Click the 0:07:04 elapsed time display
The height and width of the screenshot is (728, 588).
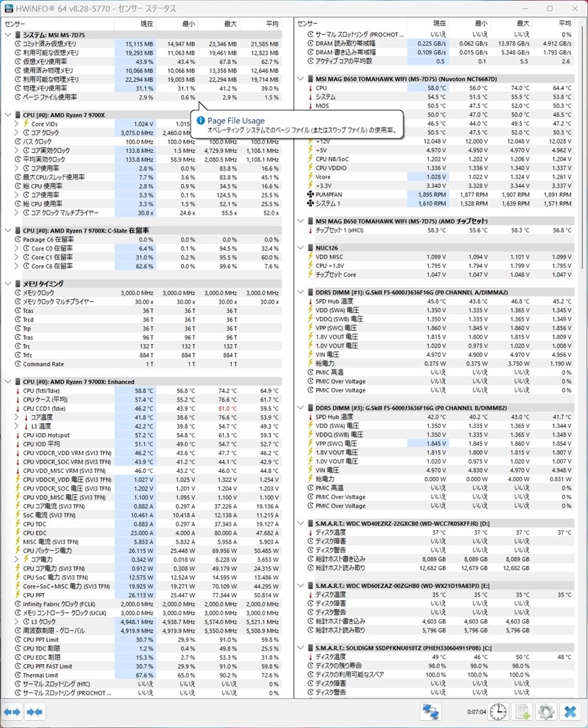476,712
